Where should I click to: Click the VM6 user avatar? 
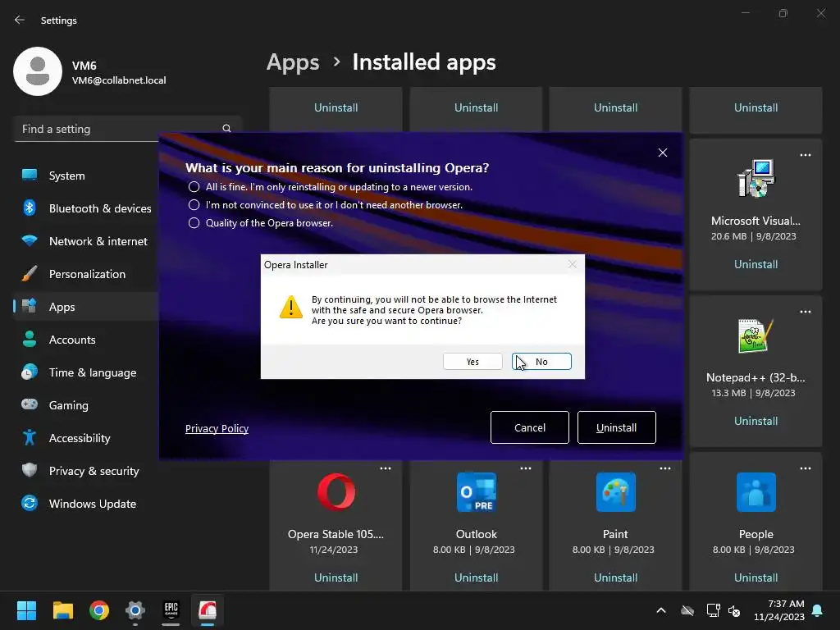(x=38, y=71)
